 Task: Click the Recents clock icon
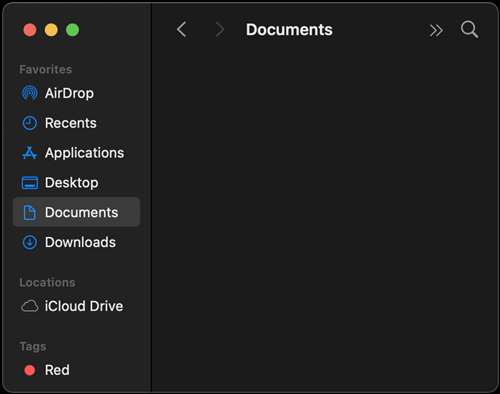(30, 123)
